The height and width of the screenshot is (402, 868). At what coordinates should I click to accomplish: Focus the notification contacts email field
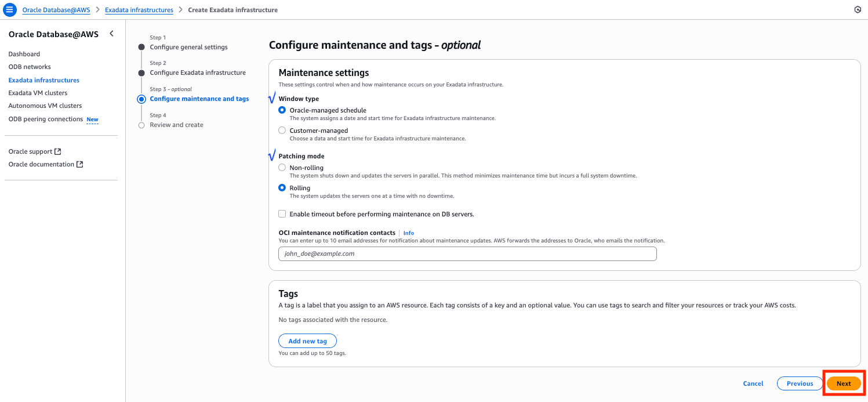click(x=467, y=254)
